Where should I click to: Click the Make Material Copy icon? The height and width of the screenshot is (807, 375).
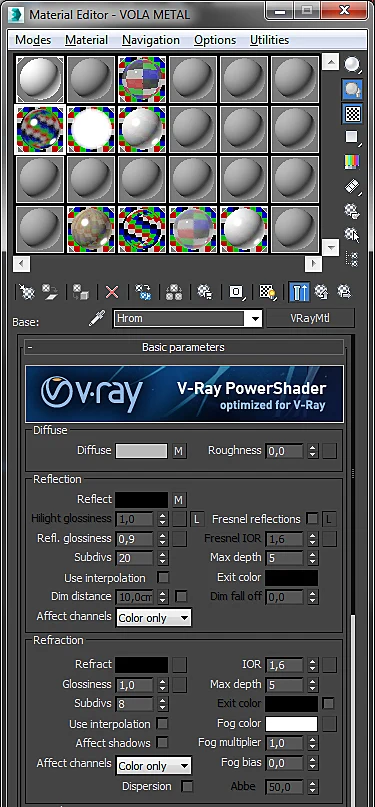click(x=142, y=292)
